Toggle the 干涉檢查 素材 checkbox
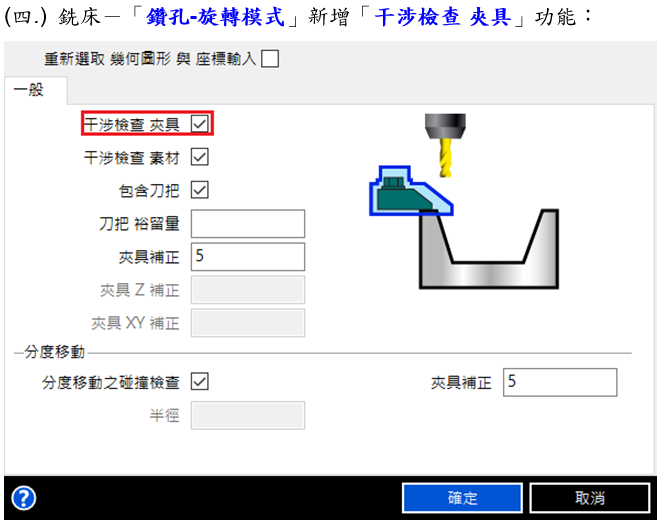The width and height of the screenshot is (669, 531). click(x=200, y=157)
